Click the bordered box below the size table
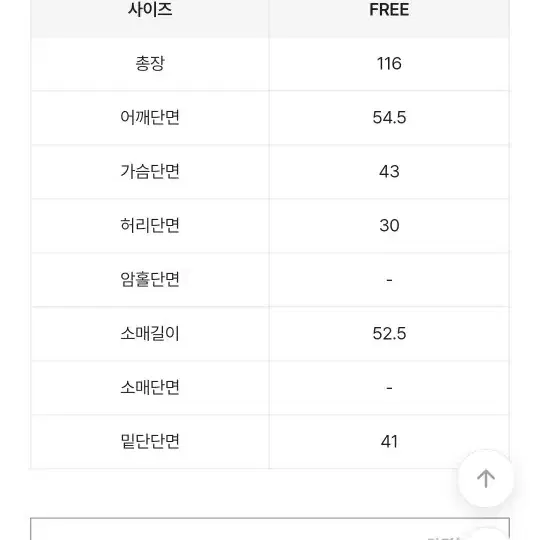Screen dimensions: 540x540 point(270,529)
